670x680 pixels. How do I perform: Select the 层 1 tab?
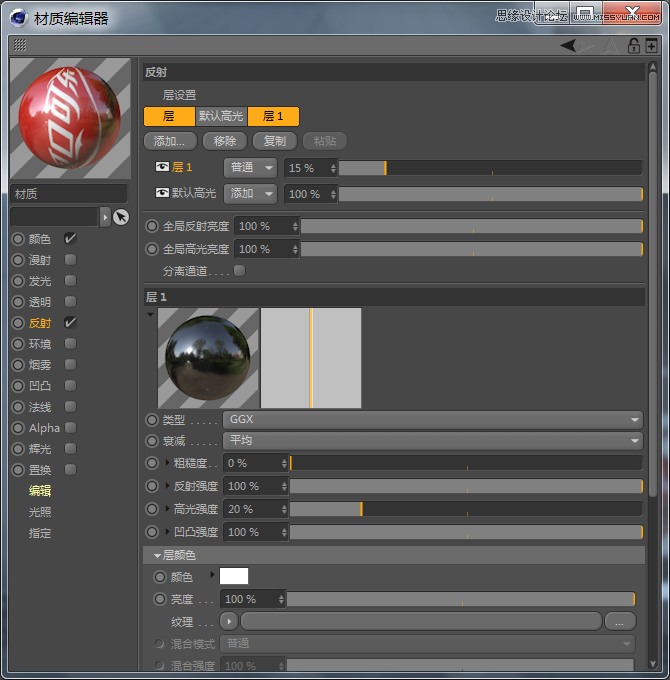pyautogui.click(x=273, y=117)
